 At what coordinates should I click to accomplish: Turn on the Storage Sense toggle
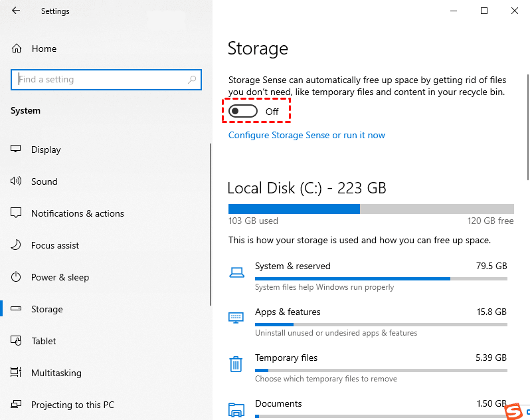(x=243, y=112)
